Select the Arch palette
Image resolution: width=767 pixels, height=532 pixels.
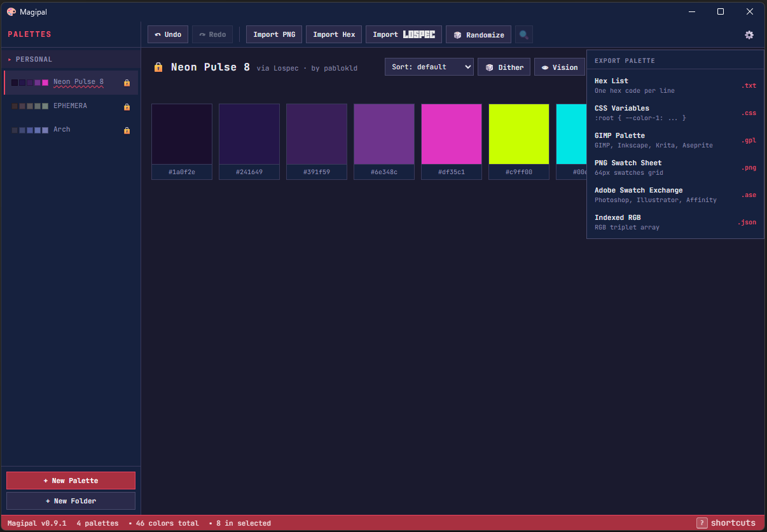pyautogui.click(x=71, y=130)
